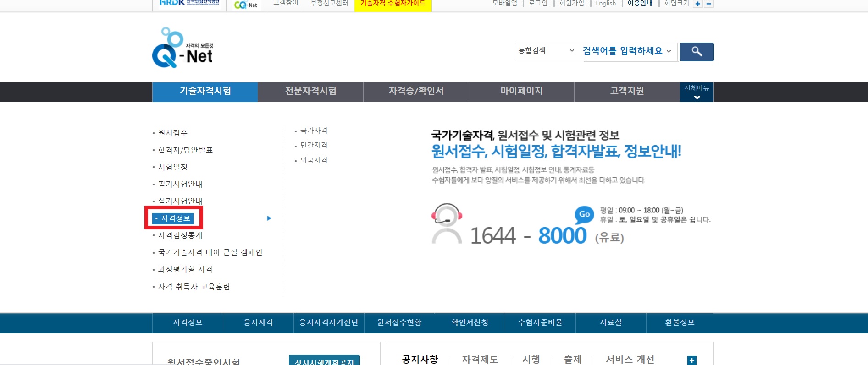Click 원서접수현황 in quick bar
The height and width of the screenshot is (365, 868).
click(399, 323)
